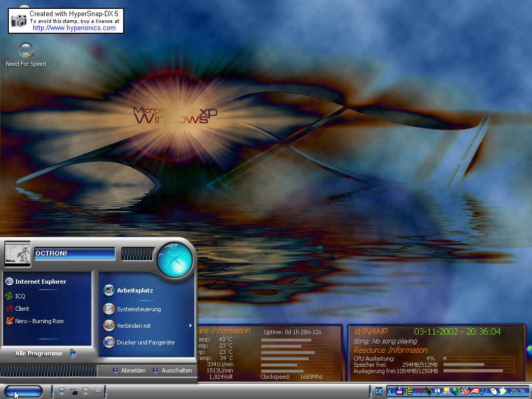Viewport: 532px width, 399px height.
Task: Click the blue Start button on taskbar
Action: point(24,391)
